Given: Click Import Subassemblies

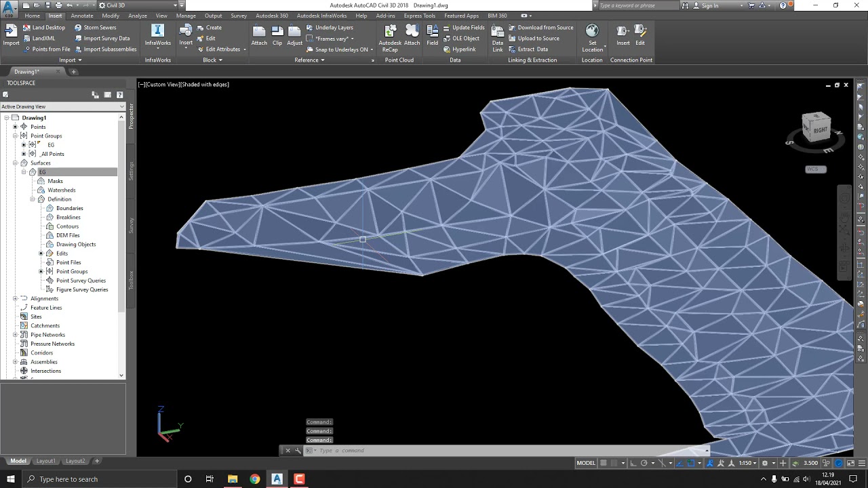Looking at the screenshot, I should 105,49.
